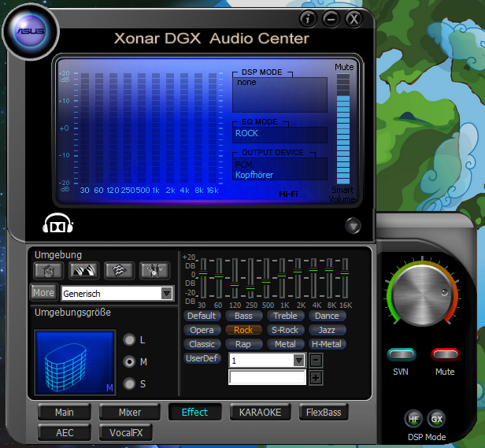Switch to the Effect tab
This screenshot has height=448, width=485.
tap(195, 412)
